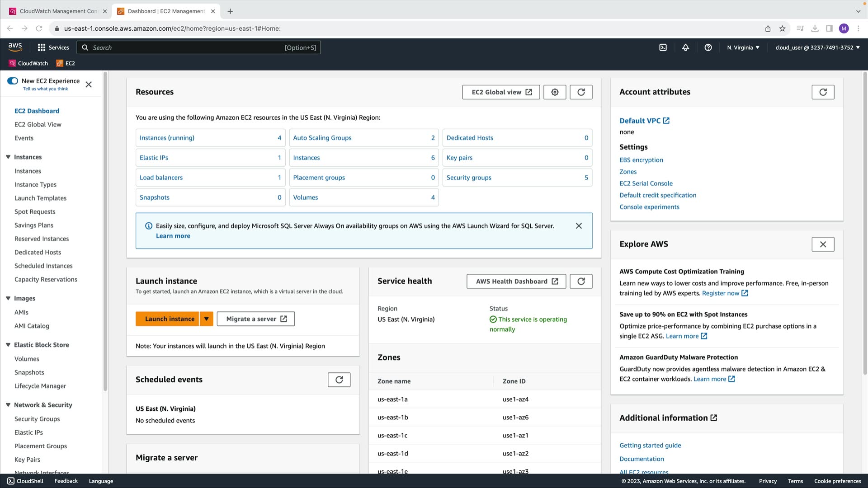Viewport: 868px width, 488px height.
Task: Open the cloud_user account dropdown
Action: coord(817,47)
